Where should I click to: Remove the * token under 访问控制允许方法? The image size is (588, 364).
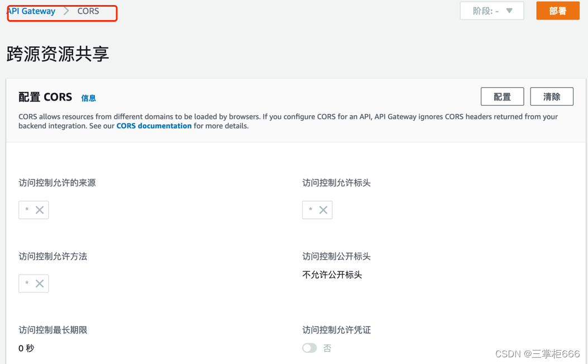(x=40, y=284)
